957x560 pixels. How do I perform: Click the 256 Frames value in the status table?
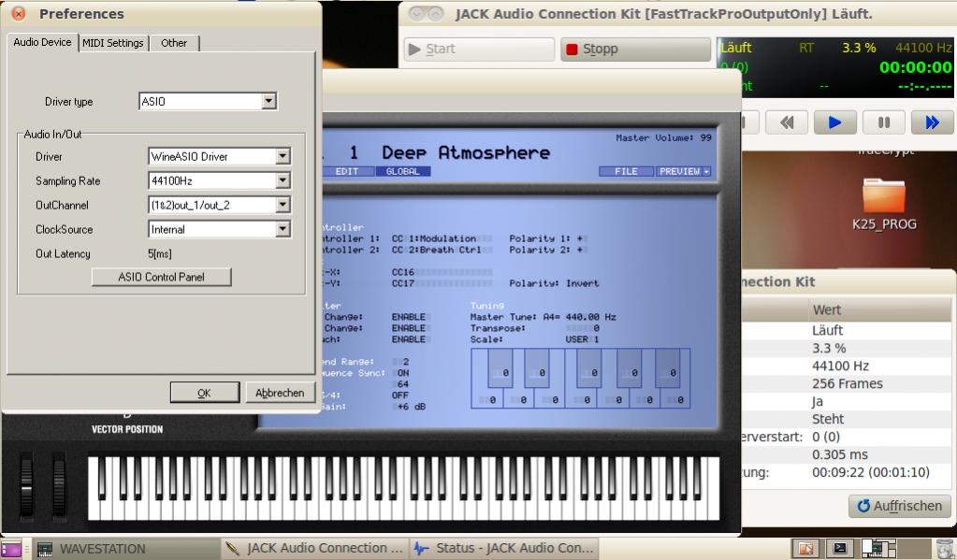(848, 383)
